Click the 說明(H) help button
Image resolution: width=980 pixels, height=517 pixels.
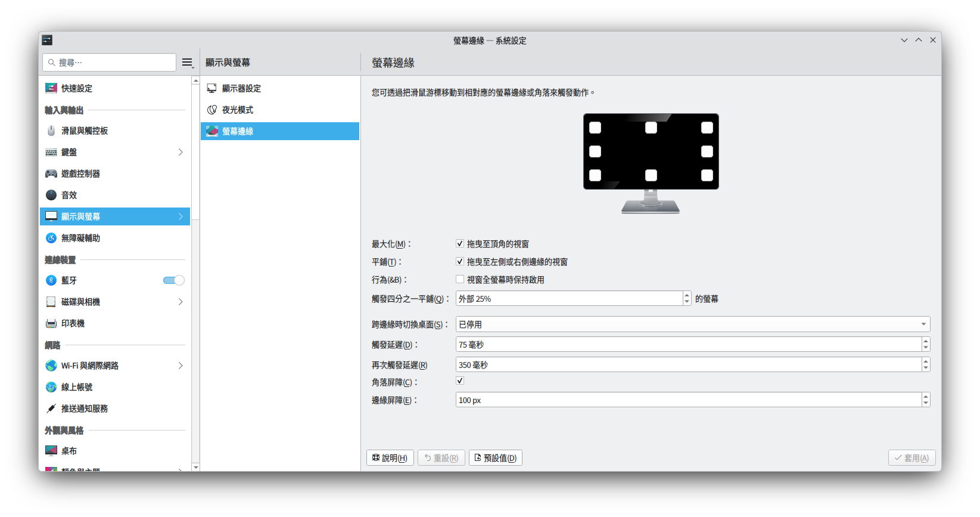[x=390, y=458]
